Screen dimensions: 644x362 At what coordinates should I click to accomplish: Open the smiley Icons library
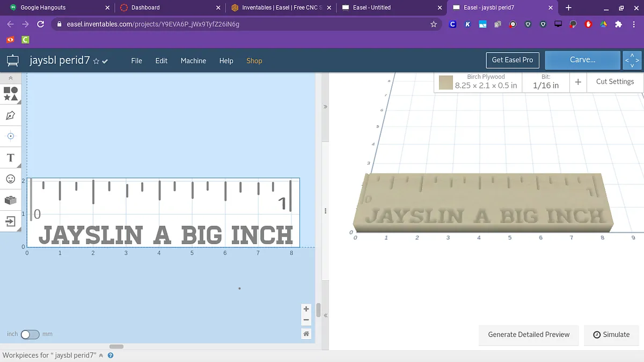(x=10, y=179)
